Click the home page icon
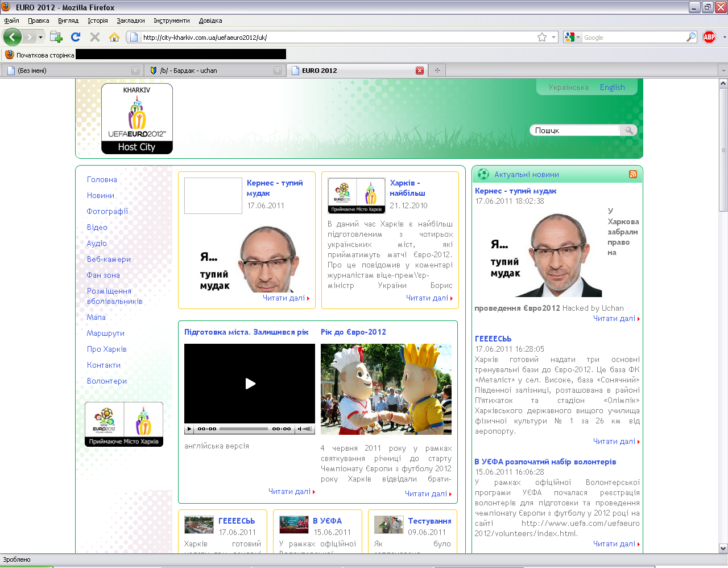Viewport: 728px width, 568px height. (114, 37)
